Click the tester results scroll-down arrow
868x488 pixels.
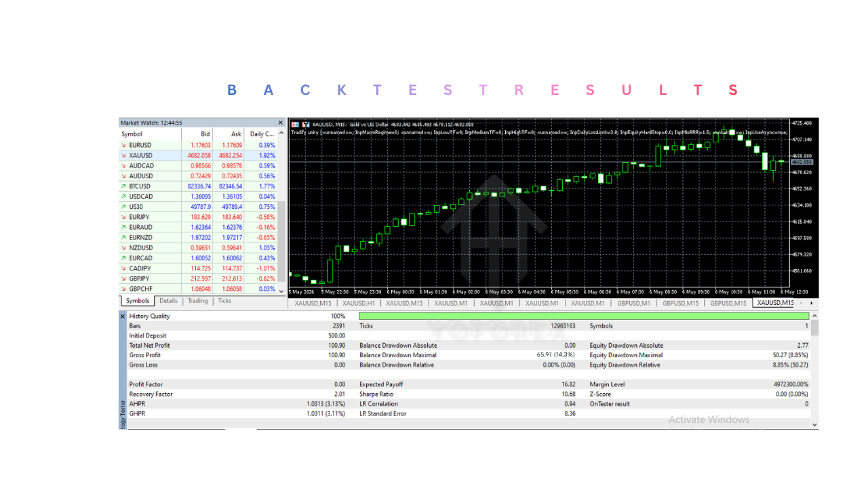[814, 425]
